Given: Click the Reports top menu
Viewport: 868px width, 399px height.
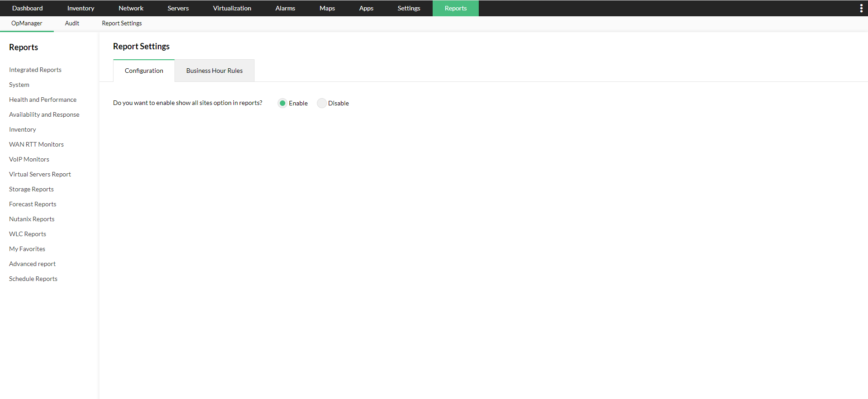Looking at the screenshot, I should point(456,8).
